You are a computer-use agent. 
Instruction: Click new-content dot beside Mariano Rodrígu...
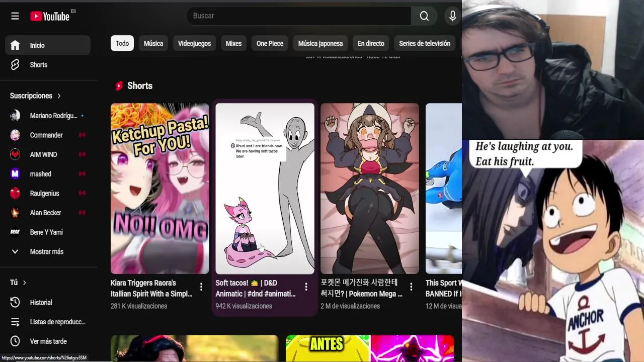pyautogui.click(x=82, y=116)
